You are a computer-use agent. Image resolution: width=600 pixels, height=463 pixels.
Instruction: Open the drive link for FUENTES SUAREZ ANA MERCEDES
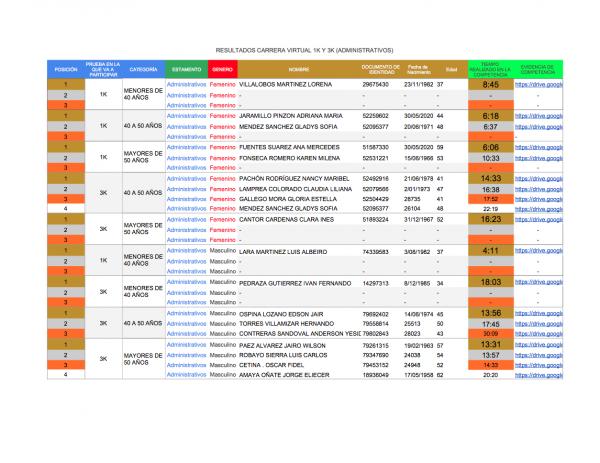click(539, 147)
